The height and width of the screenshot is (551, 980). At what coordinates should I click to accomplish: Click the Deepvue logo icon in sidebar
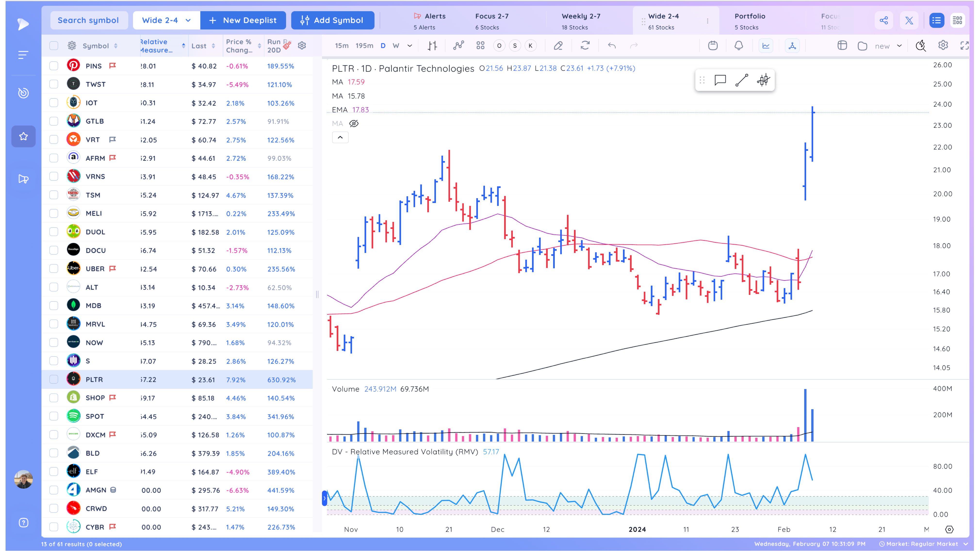click(23, 24)
